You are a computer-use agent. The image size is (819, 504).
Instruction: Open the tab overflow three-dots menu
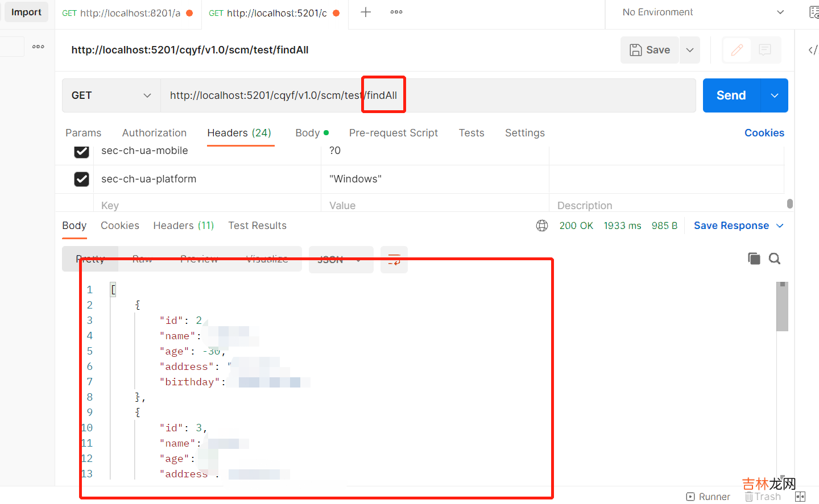tap(396, 12)
